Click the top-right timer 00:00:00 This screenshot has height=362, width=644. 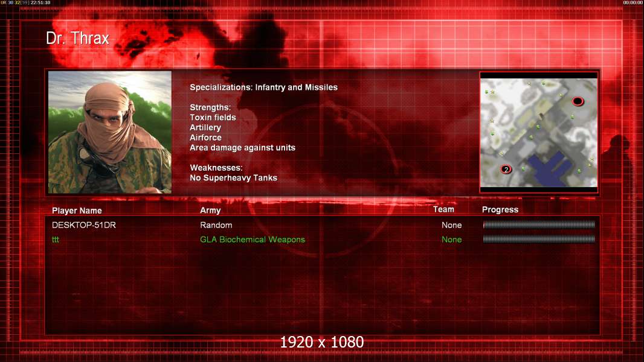point(633,2)
